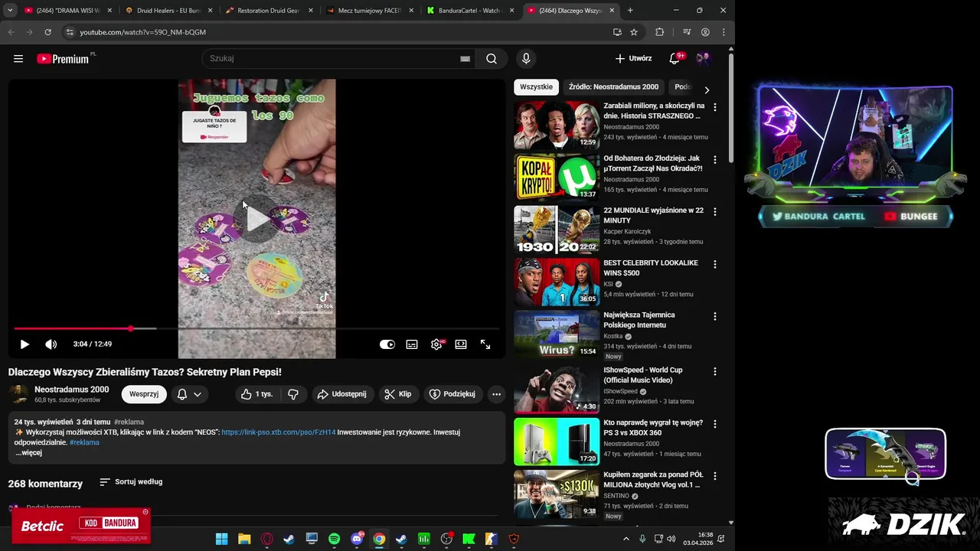Close the Betclic ad overlay
Screen dimensions: 980x551
pyautogui.click(x=145, y=512)
